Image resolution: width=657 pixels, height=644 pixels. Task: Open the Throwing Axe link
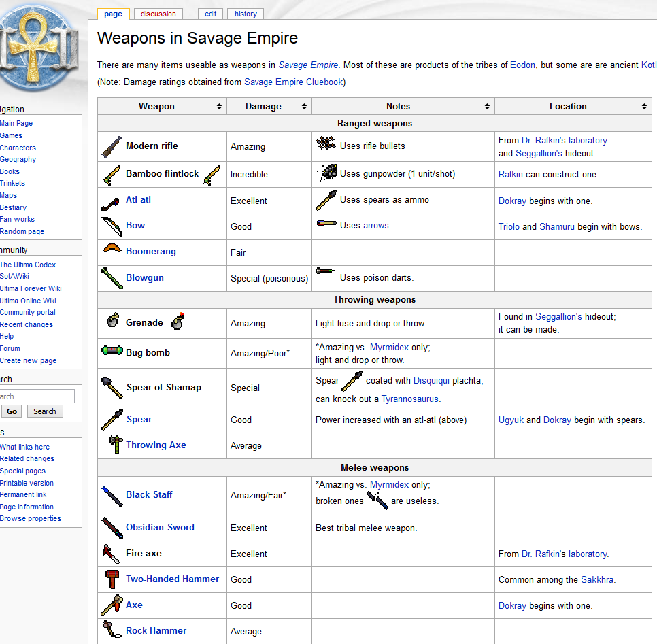156,445
